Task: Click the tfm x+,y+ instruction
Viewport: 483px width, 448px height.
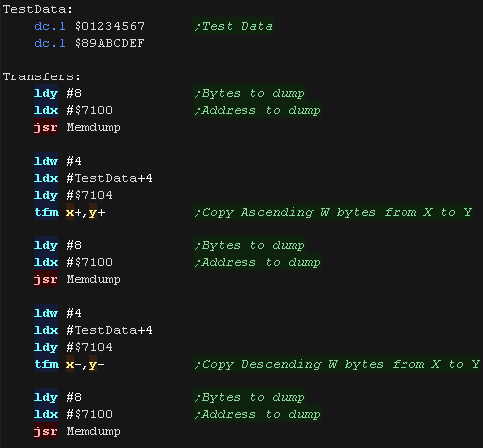Action: [70, 212]
